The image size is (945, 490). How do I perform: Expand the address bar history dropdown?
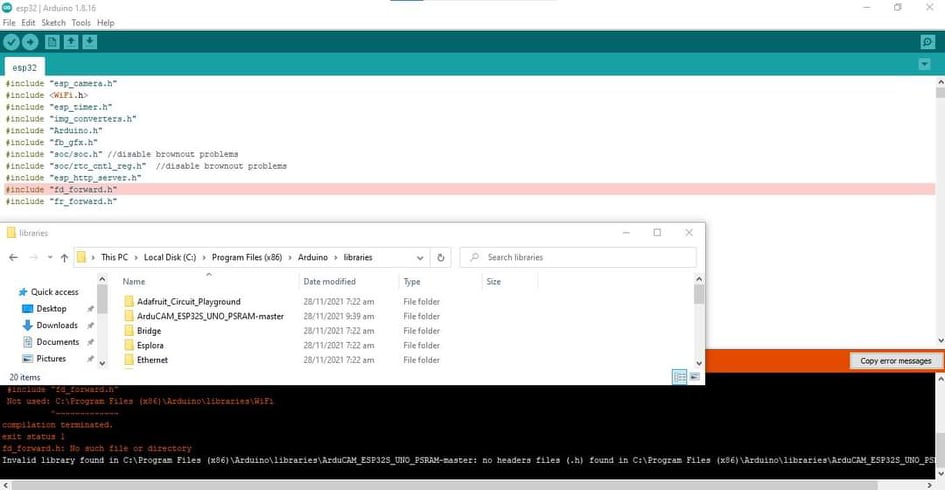[420, 257]
